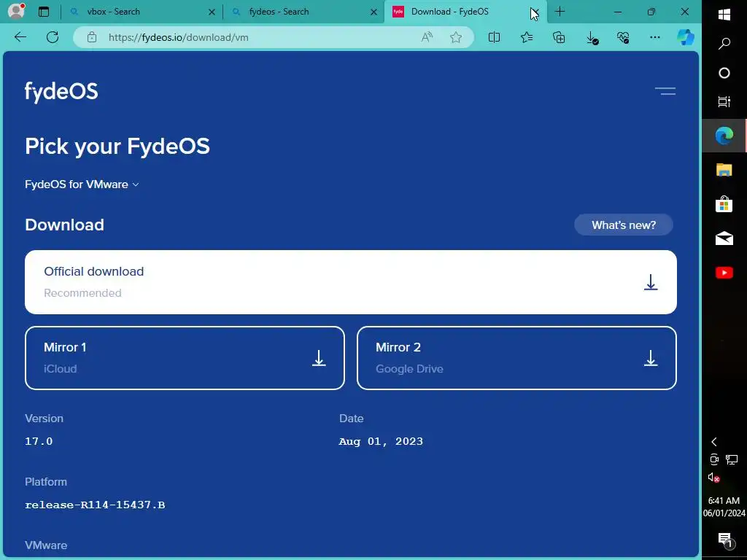Refresh the current page
747x560 pixels.
coord(53,37)
